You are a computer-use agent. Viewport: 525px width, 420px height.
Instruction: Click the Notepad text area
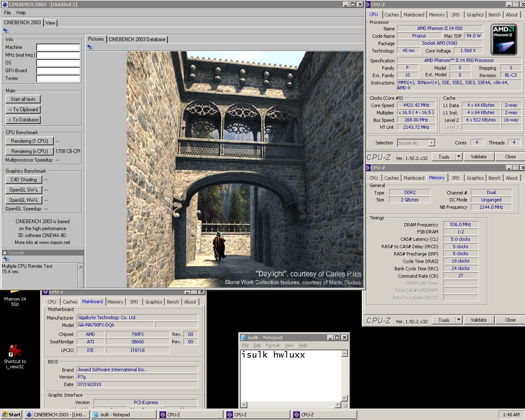tap(291, 375)
